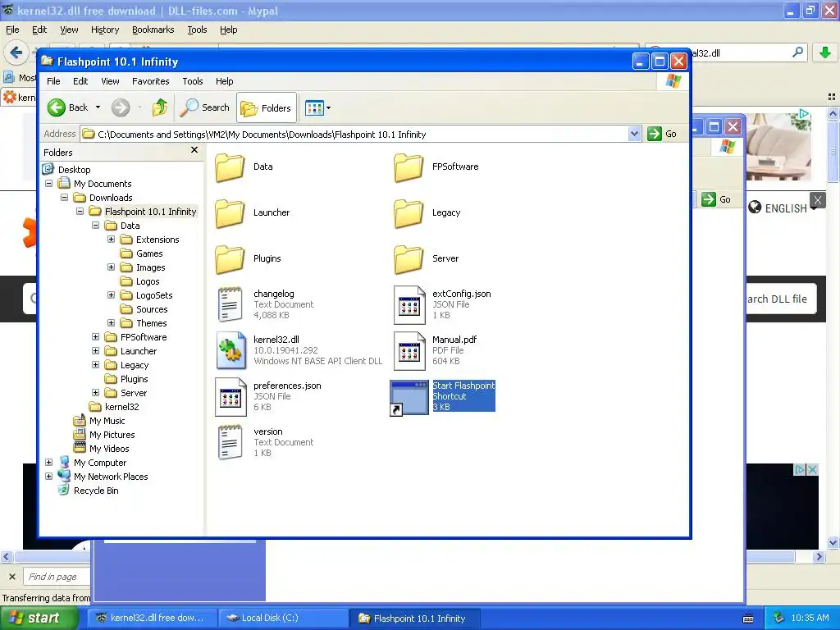Select the version text document icon
840x630 pixels.
(x=230, y=442)
